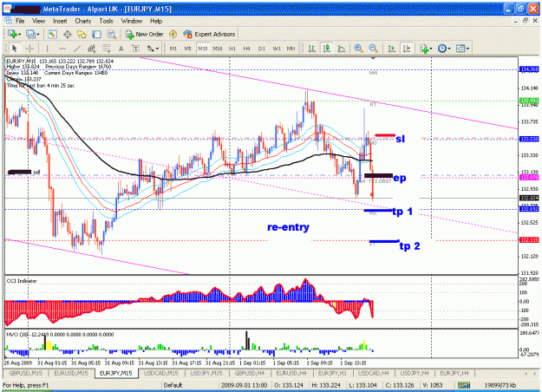Switch to the GBPUSD,H4 chart tab

coord(250,373)
